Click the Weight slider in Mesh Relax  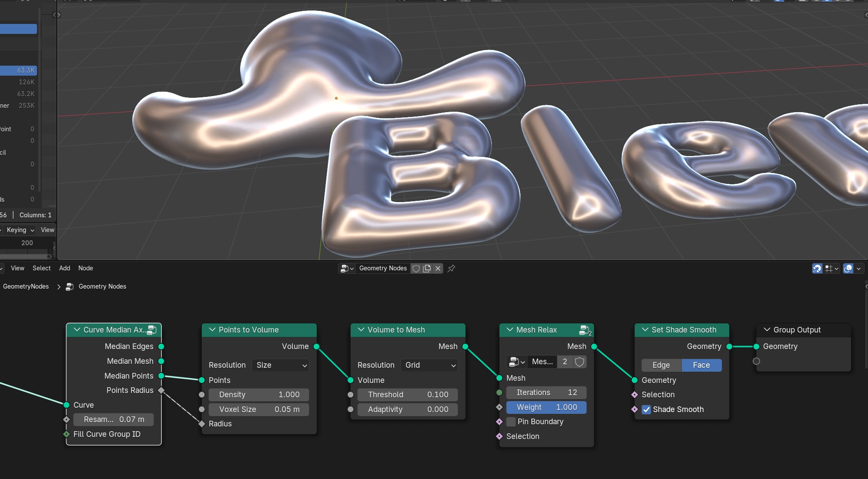[546, 407]
